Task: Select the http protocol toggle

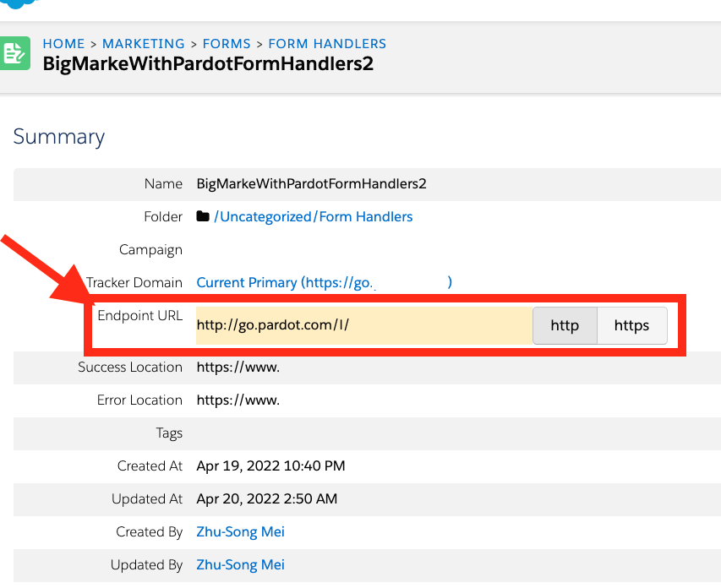Action: click(565, 325)
